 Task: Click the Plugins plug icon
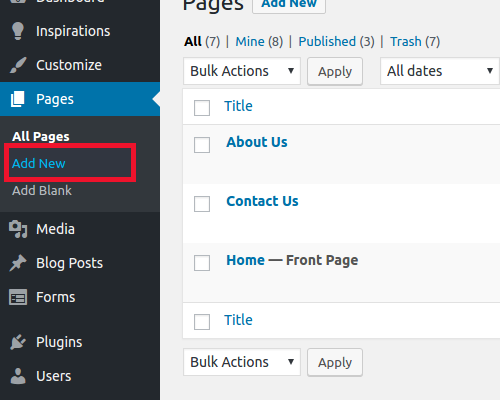[18, 342]
